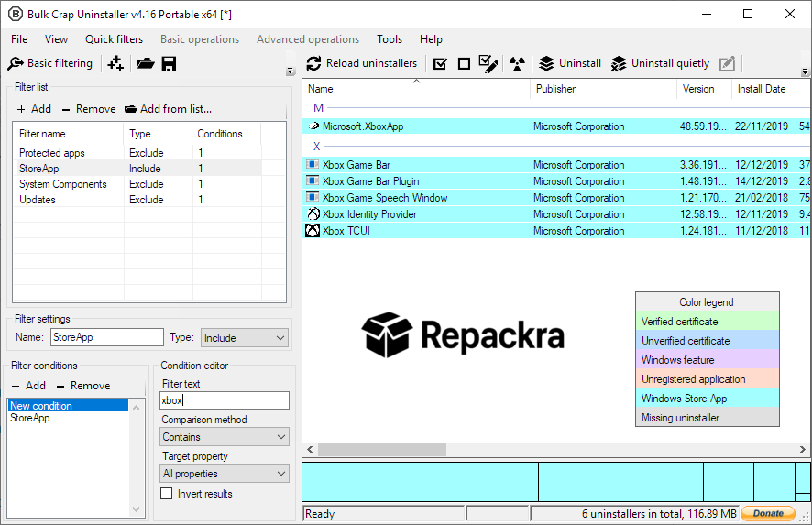Click the invert selection checkbox-pencil icon
This screenshot has height=525, width=812.
488,64
